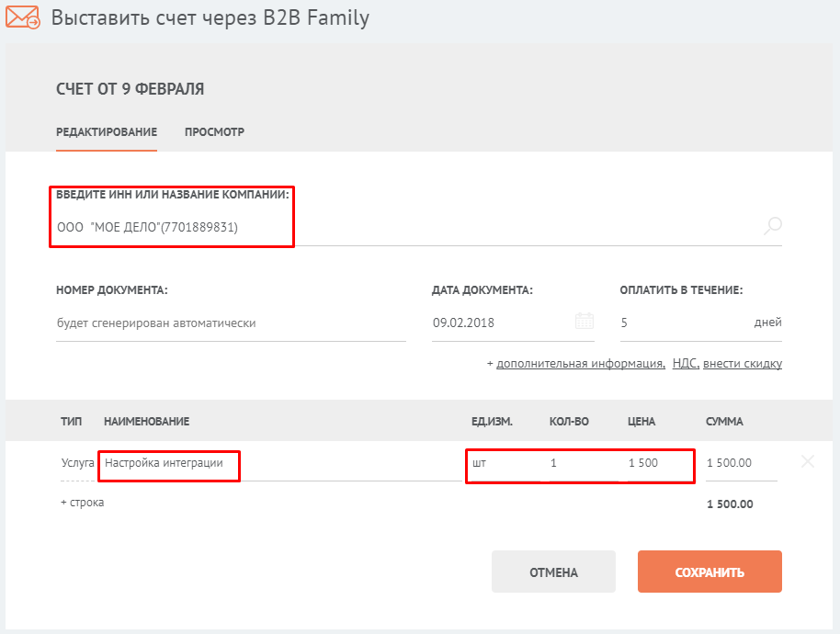840x634 pixels.
Task: Click the envelope icon beside the page title
Action: (x=23, y=18)
